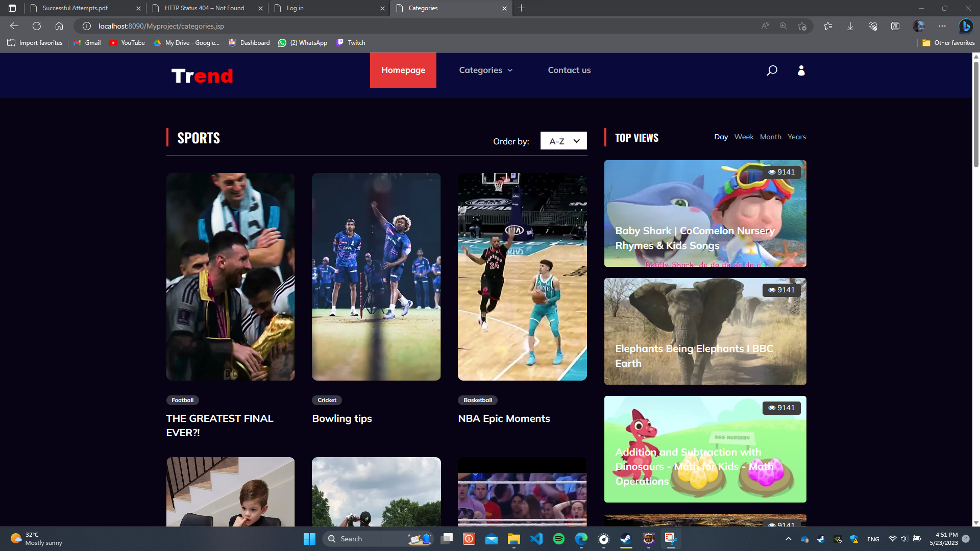
Task: Open the Contact us page
Action: click(x=569, y=70)
